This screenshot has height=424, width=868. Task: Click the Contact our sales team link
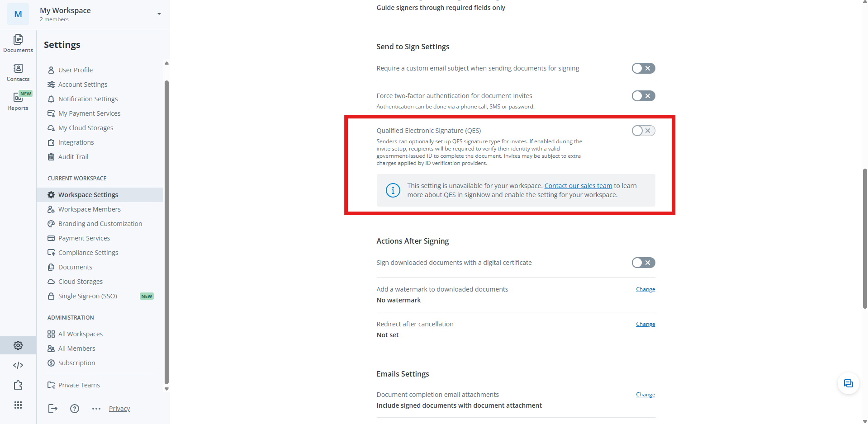click(x=578, y=186)
